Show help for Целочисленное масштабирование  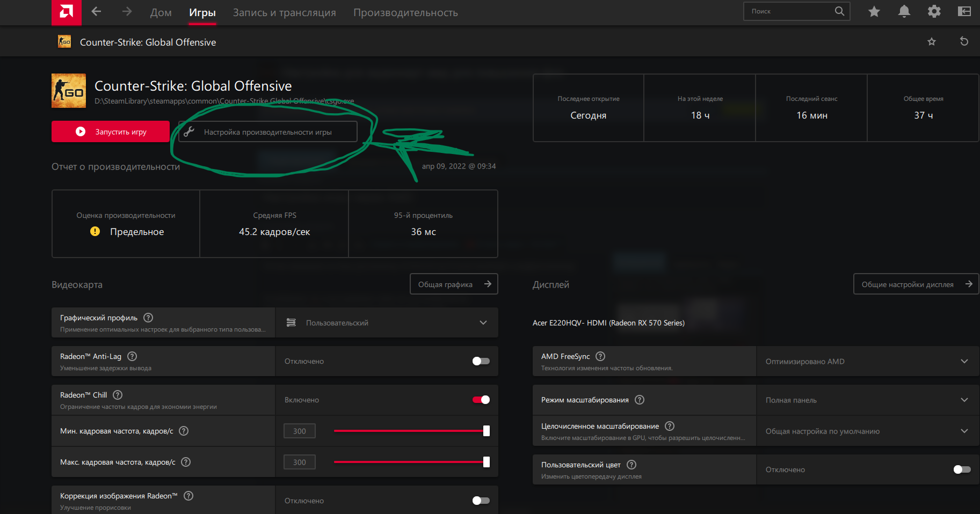670,426
